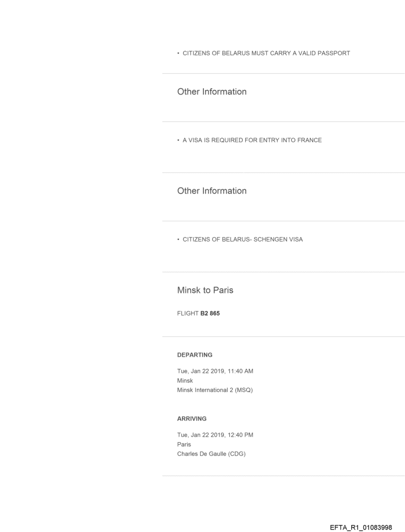Click the bullet before the passport requirement
This screenshot has width=405, height=532.
click(179, 53)
